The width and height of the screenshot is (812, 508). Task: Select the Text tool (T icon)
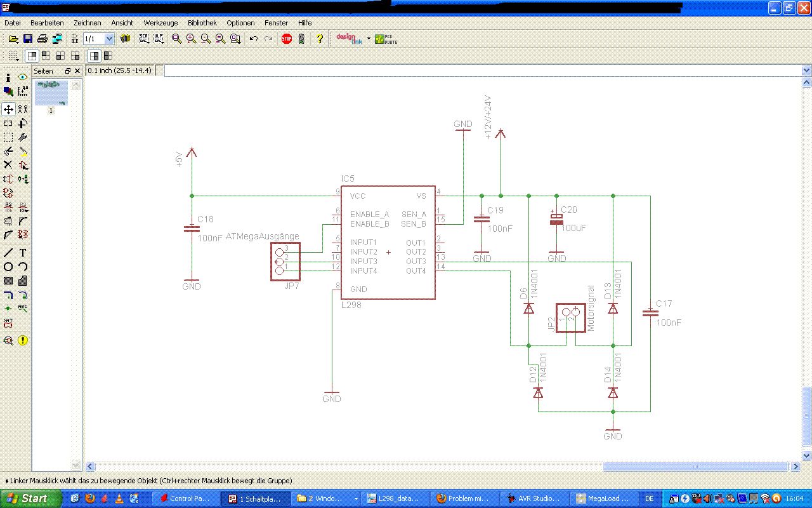coord(23,253)
